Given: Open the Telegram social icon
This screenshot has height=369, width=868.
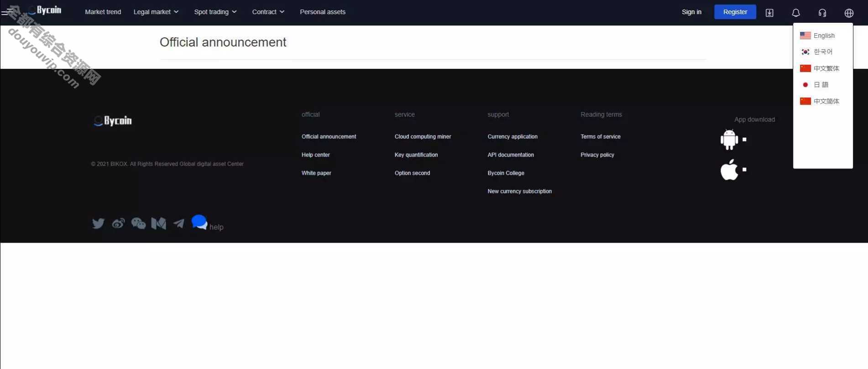Looking at the screenshot, I should coord(178,223).
